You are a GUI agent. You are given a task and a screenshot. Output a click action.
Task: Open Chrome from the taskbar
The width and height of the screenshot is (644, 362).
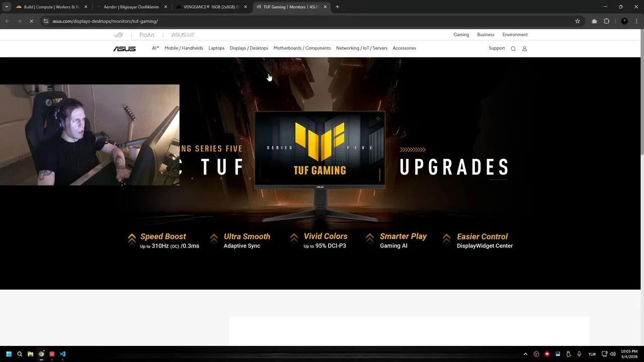(x=41, y=354)
